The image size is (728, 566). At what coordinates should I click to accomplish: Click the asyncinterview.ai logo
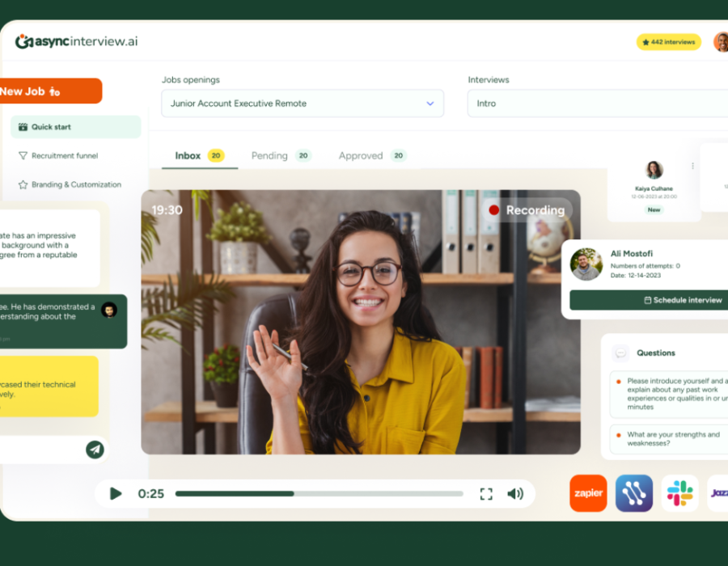(76, 41)
